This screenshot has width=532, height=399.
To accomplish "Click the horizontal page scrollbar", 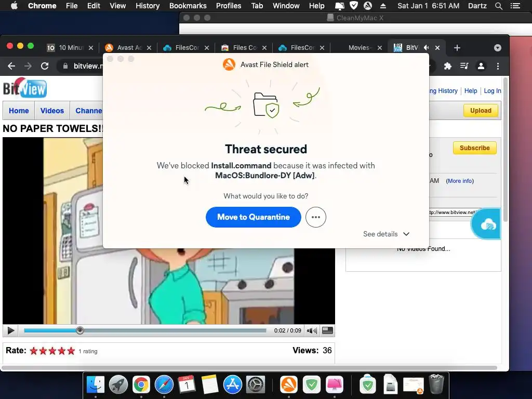I will pos(249,368).
